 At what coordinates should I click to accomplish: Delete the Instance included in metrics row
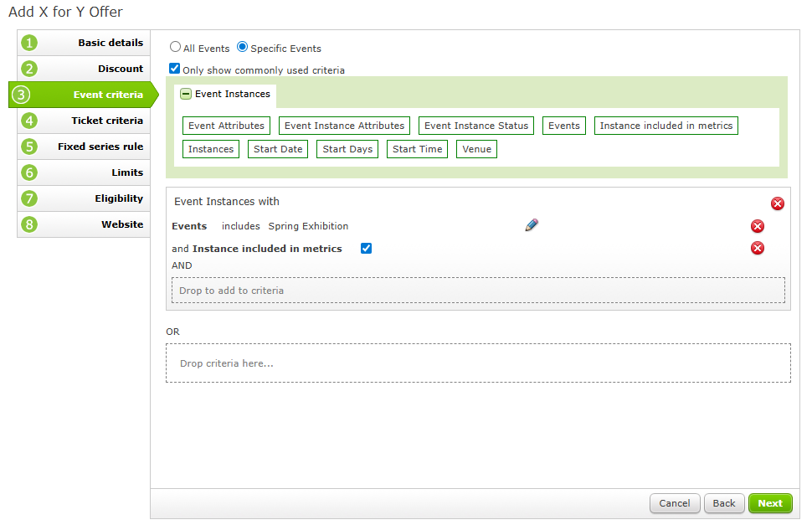[x=758, y=248]
